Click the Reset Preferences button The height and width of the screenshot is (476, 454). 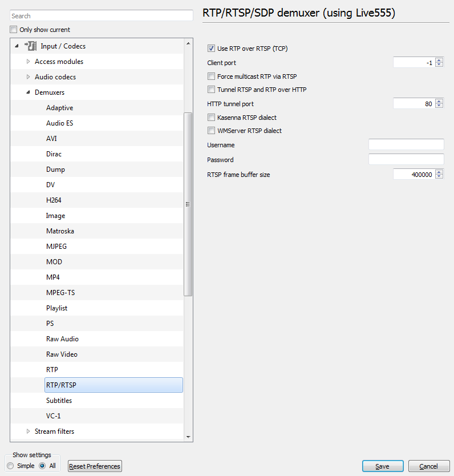point(95,466)
